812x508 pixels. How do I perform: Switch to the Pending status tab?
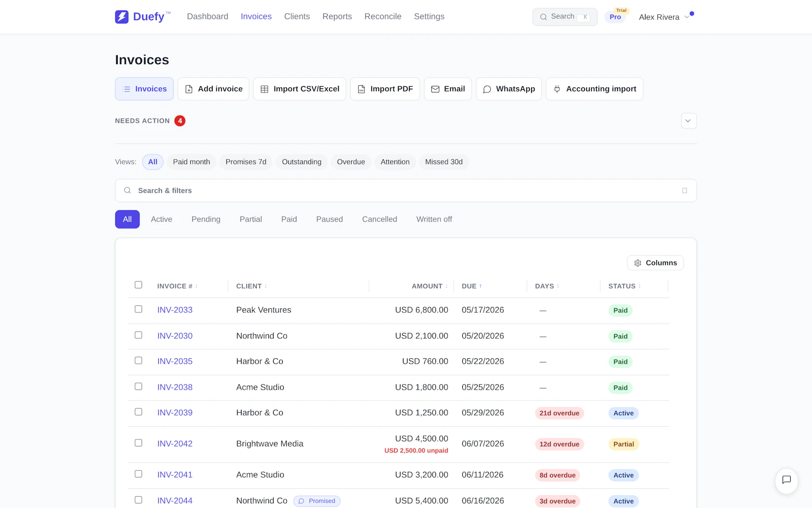pos(206,219)
